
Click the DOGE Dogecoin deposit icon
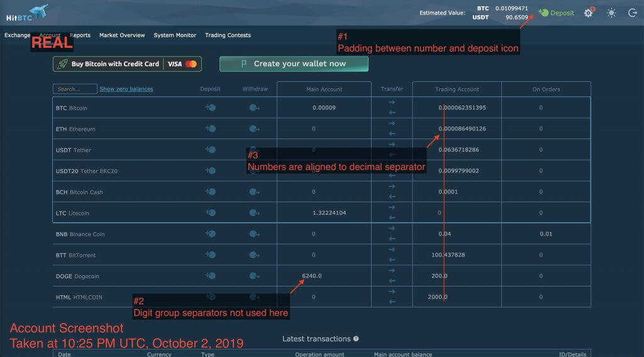[210, 276]
